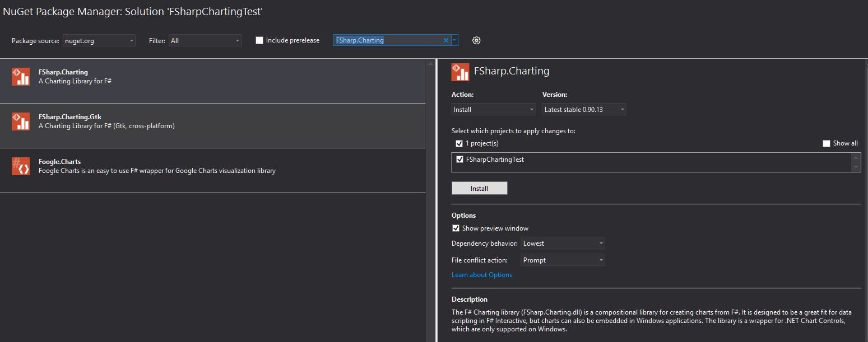Open the Version dropdown list
Image resolution: width=868 pixels, height=342 pixels.
583,110
